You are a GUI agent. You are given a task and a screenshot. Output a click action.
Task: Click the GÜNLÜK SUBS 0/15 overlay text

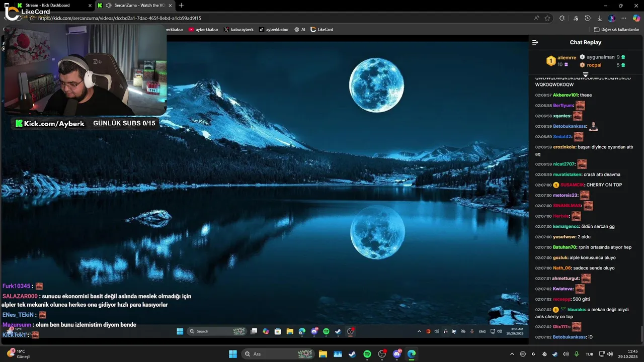coord(124,123)
